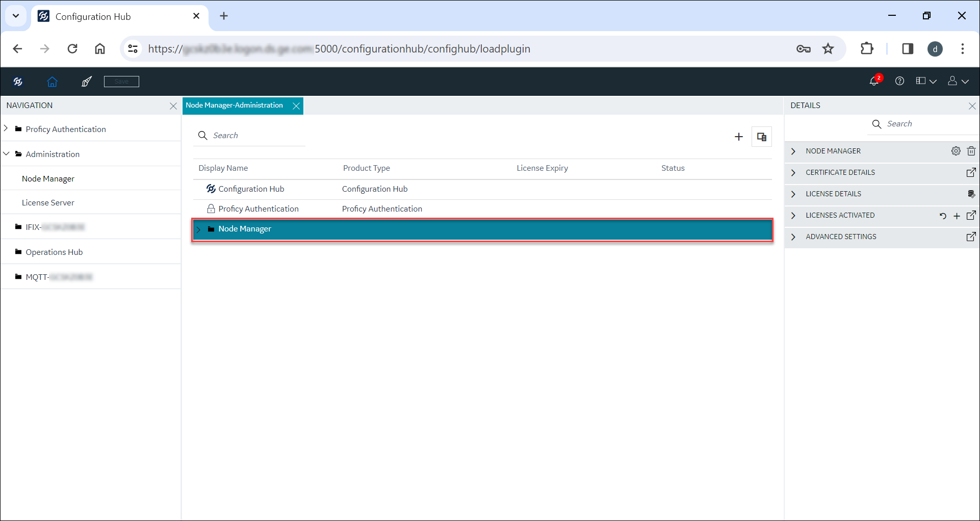Open the notifications bell with badge
This screenshot has width=980, height=521.
[x=875, y=81]
